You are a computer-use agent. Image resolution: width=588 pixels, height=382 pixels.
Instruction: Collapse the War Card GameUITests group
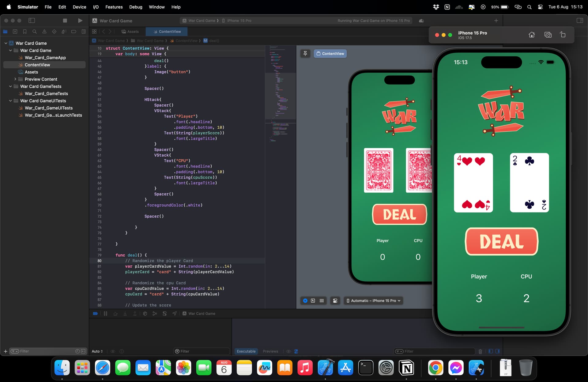click(x=10, y=101)
